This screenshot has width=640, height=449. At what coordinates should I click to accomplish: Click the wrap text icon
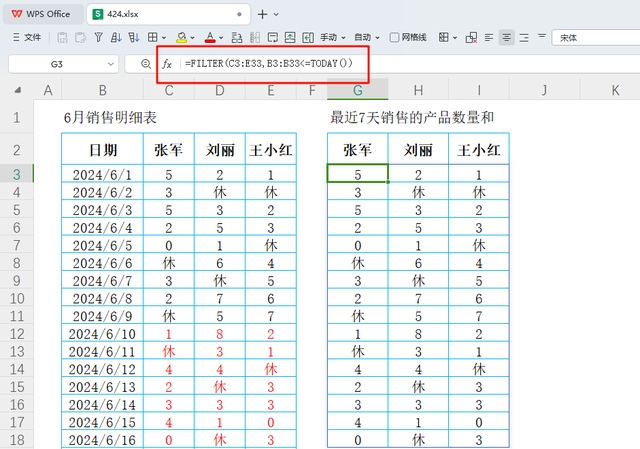273,38
